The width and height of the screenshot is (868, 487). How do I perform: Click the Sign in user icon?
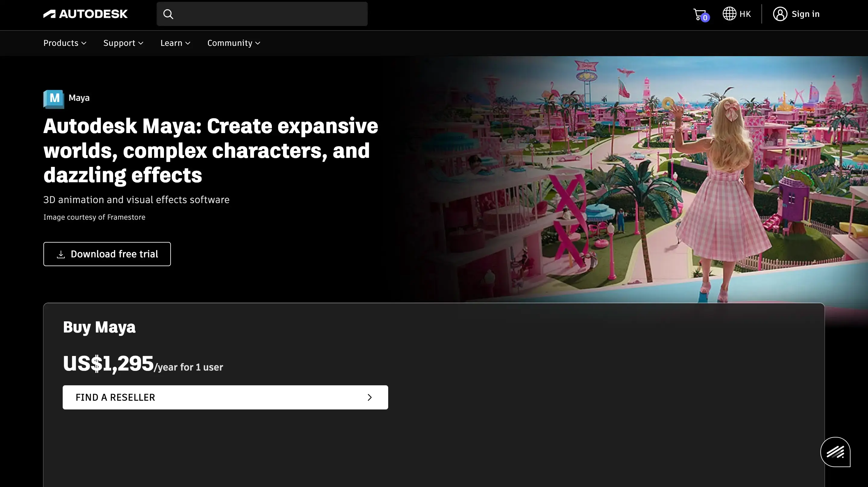click(780, 14)
